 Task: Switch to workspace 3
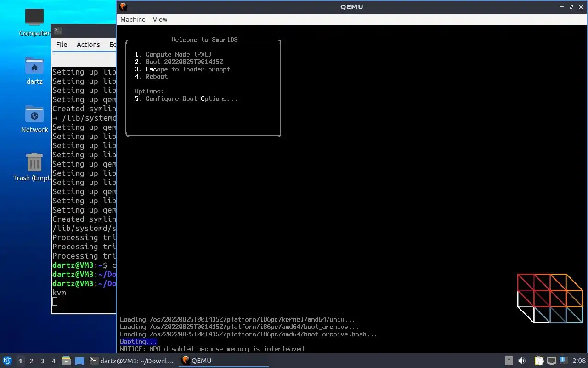(43, 361)
